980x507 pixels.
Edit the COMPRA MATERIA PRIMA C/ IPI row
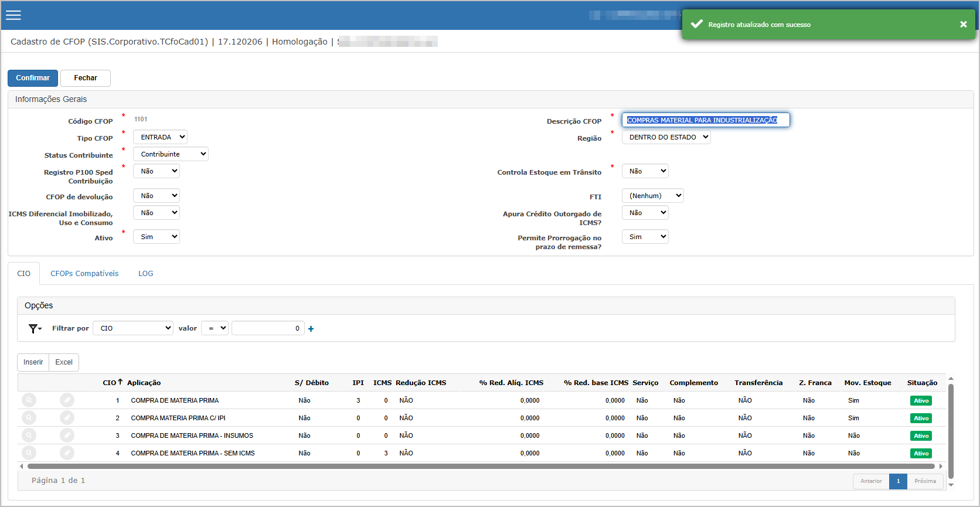(x=67, y=418)
